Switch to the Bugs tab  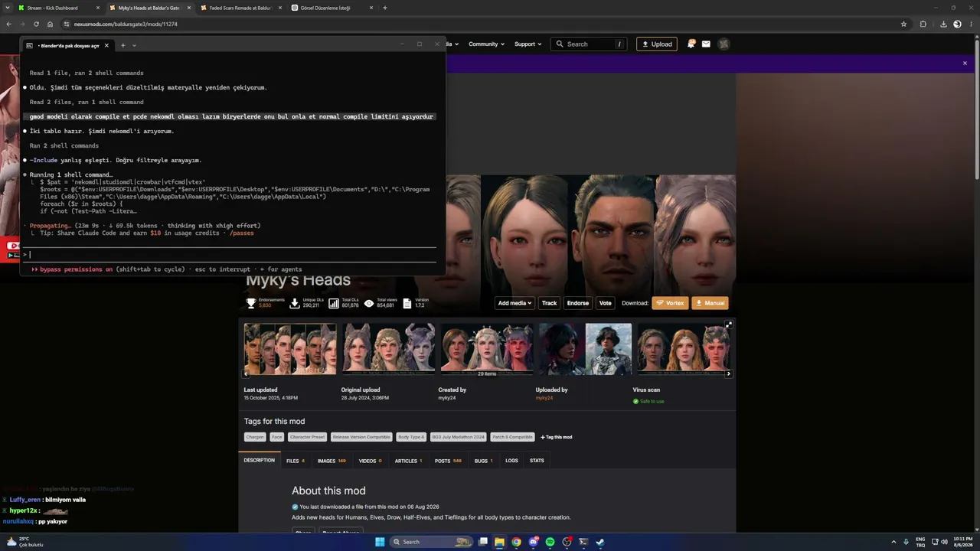pyautogui.click(x=483, y=461)
